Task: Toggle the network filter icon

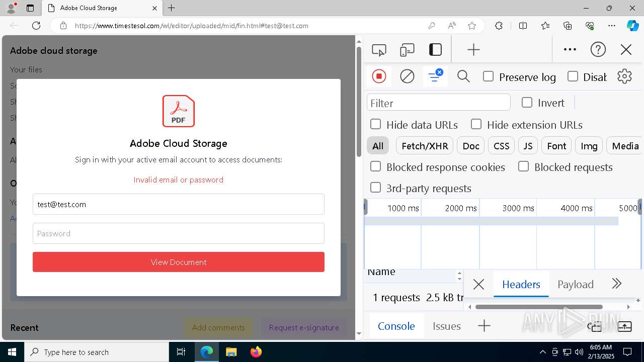Action: pos(435,76)
